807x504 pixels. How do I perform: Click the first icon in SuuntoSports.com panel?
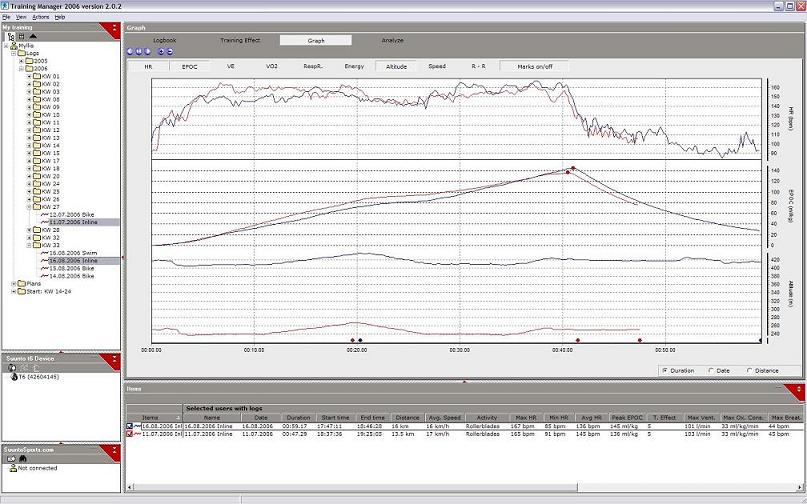click(11, 458)
